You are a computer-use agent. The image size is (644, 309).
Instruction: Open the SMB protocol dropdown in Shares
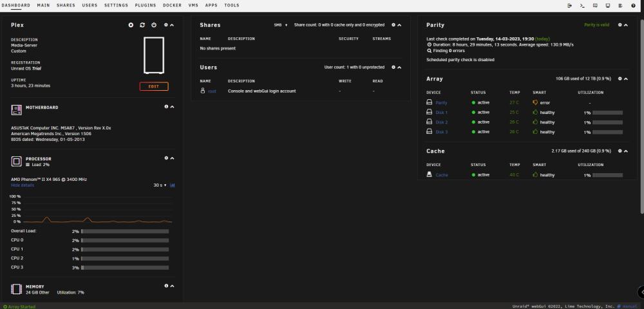281,25
